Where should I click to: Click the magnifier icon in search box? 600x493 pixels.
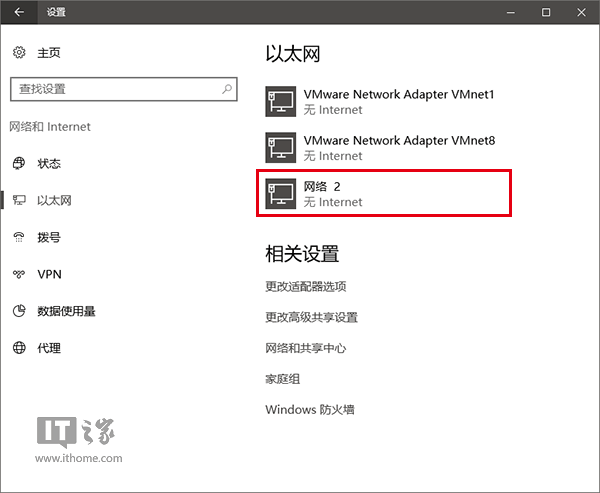click(226, 89)
